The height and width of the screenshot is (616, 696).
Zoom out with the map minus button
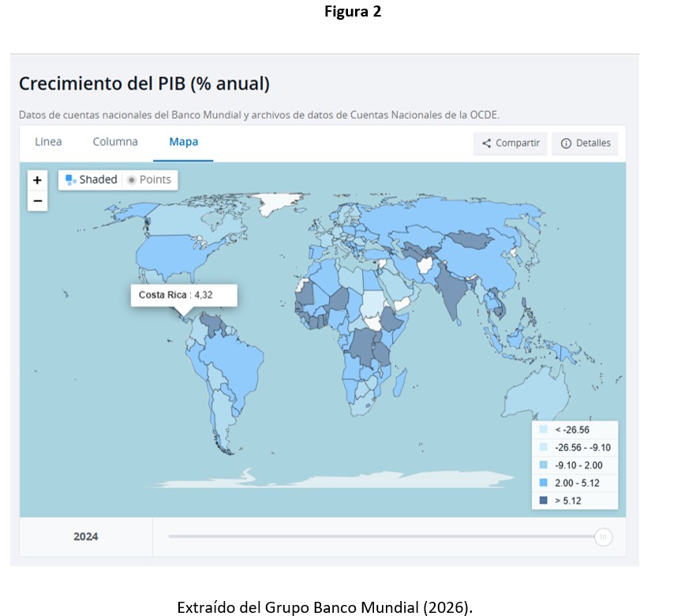click(x=37, y=201)
